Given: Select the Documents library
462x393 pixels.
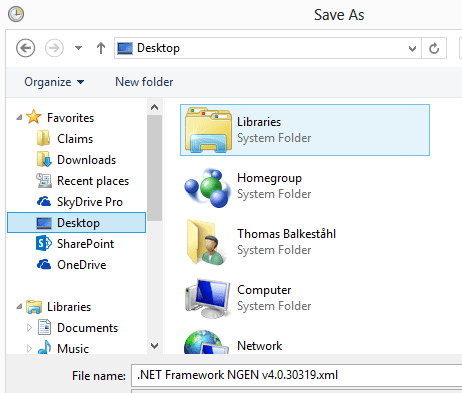Looking at the screenshot, I should [x=87, y=328].
